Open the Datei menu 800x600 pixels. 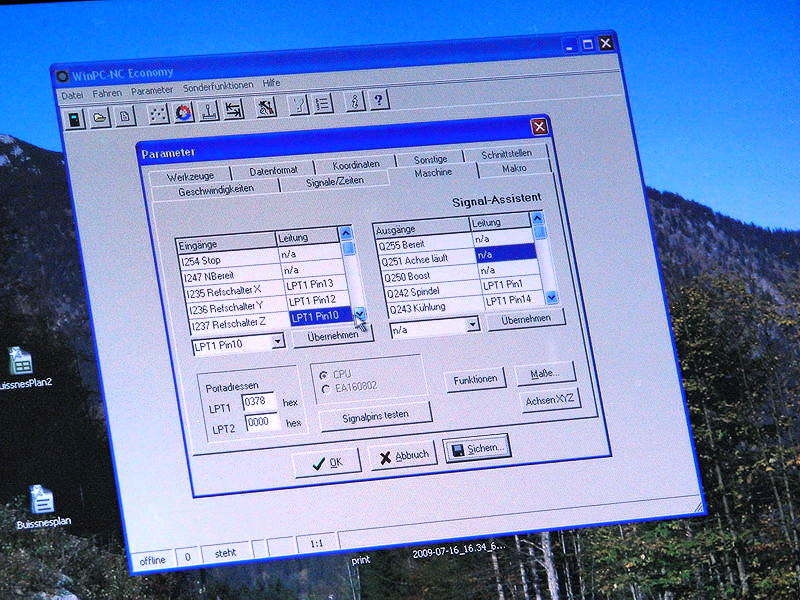tap(72, 95)
